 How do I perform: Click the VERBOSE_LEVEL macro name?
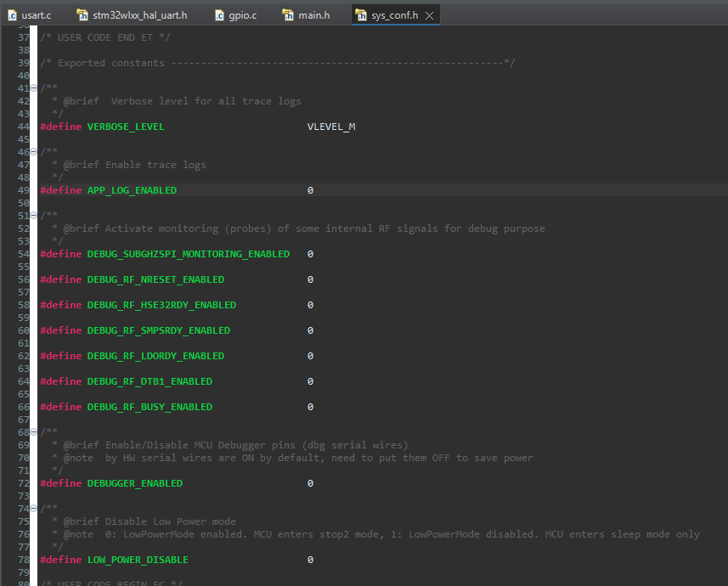coord(125,127)
